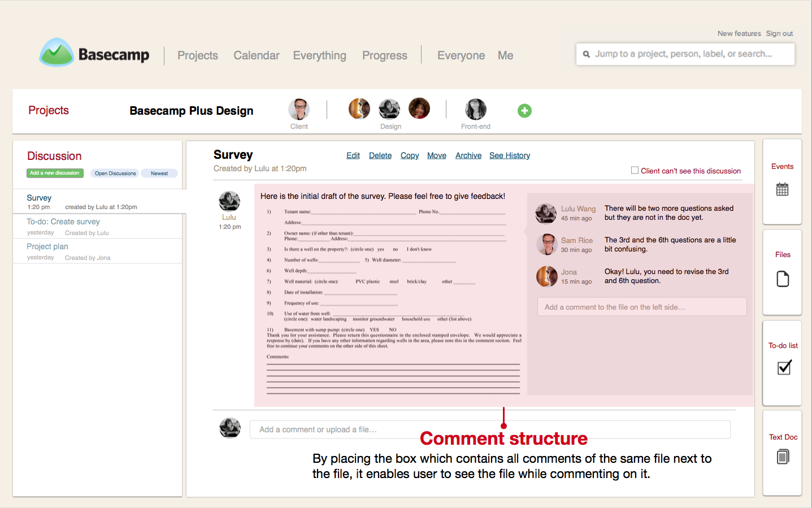Open the To-do list checkbox icon
Image resolution: width=812 pixels, height=508 pixels.
coord(784,367)
